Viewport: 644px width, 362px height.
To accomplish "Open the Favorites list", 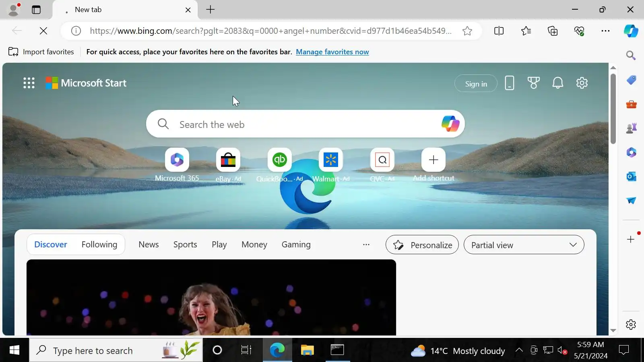I will 526,31.
